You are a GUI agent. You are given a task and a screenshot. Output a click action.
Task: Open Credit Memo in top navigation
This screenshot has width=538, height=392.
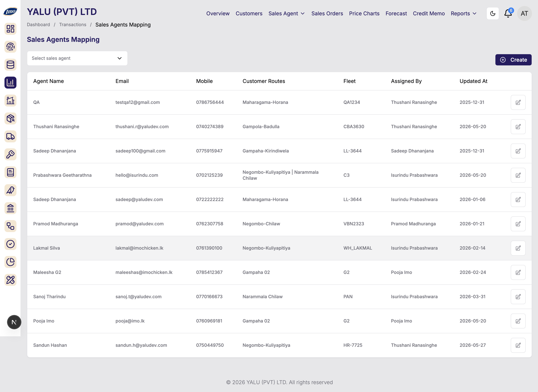point(429,13)
